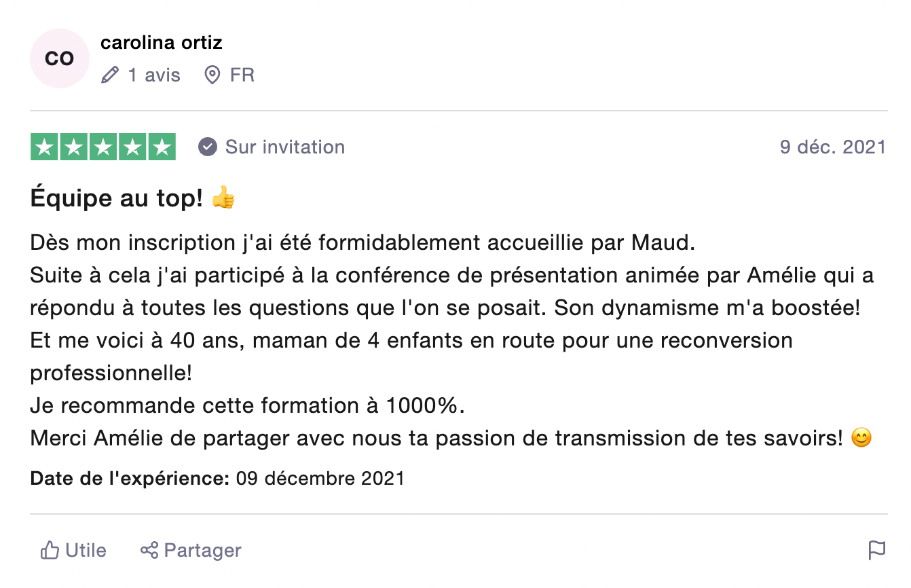Click the thumbs-up emoji in the title

point(223,198)
